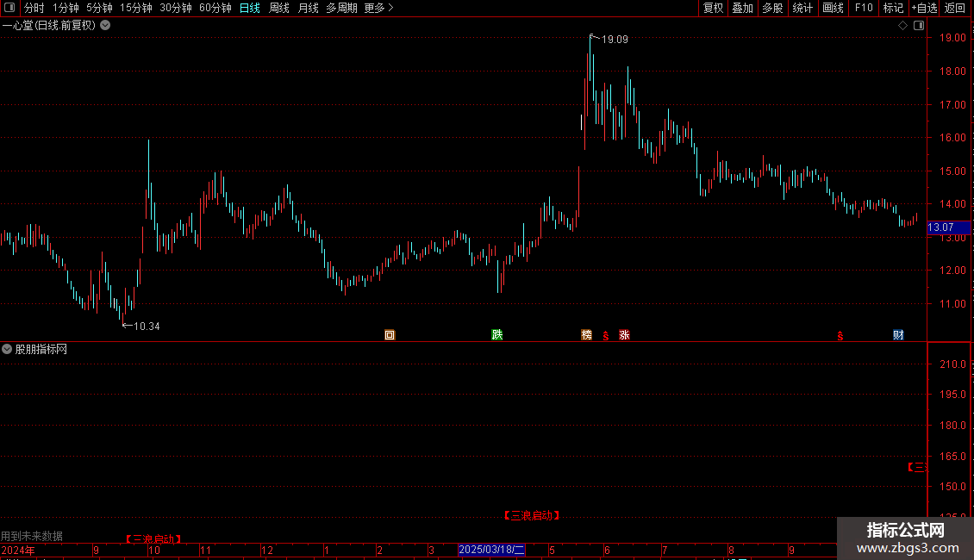
Task: Switch to 周线 weekly chart
Action: [x=279, y=8]
